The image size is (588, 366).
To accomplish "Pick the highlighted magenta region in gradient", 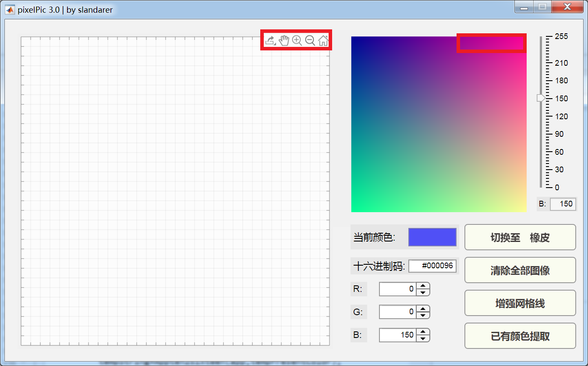I will pyautogui.click(x=491, y=43).
